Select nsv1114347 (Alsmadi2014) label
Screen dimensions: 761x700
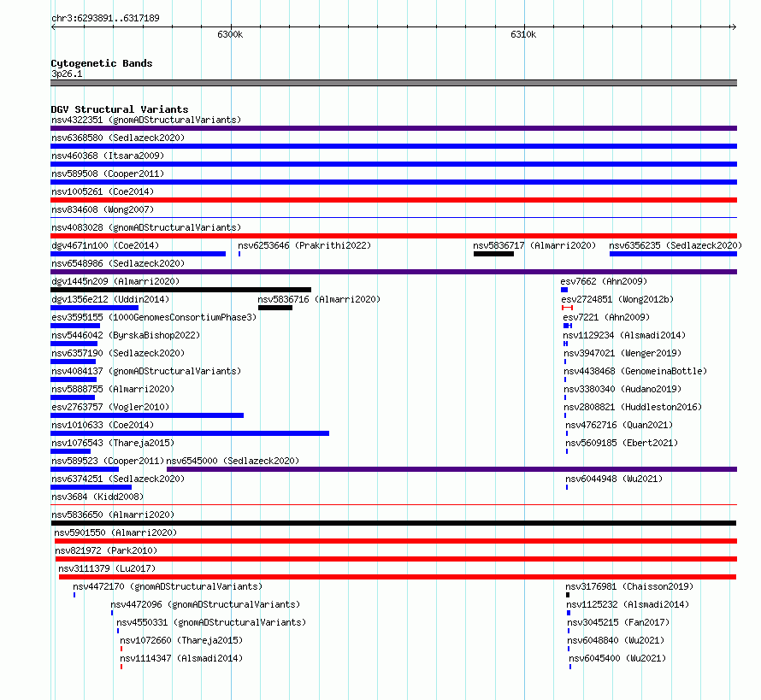pyautogui.click(x=181, y=658)
